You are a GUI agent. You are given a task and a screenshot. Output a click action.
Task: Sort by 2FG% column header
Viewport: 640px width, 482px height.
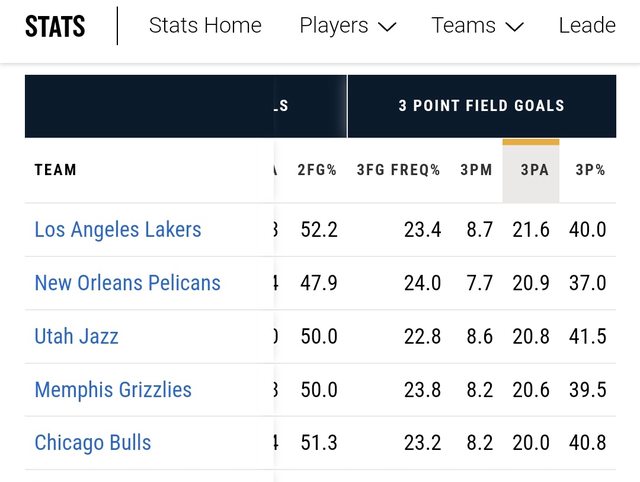pos(318,170)
